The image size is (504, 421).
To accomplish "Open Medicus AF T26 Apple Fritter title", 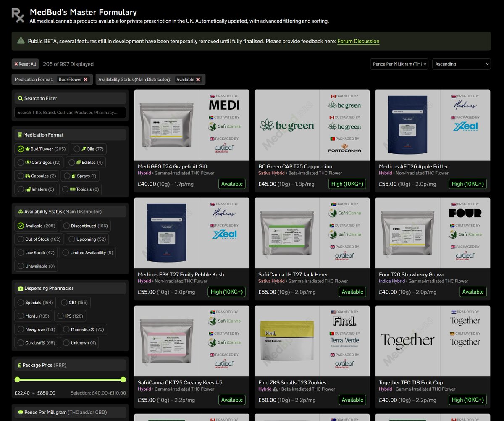I will click(x=413, y=166).
